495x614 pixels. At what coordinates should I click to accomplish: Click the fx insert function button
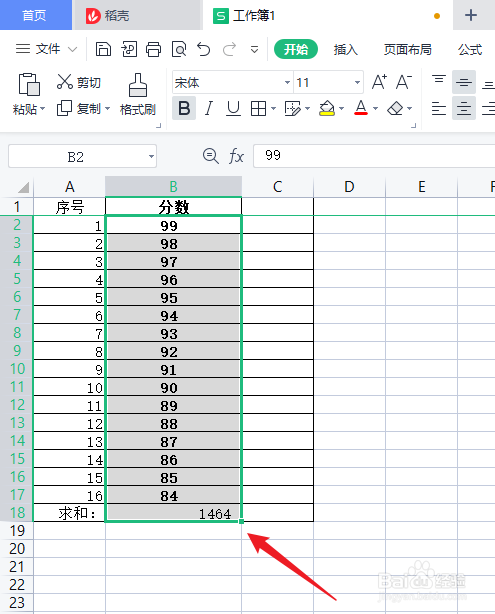[x=236, y=156]
